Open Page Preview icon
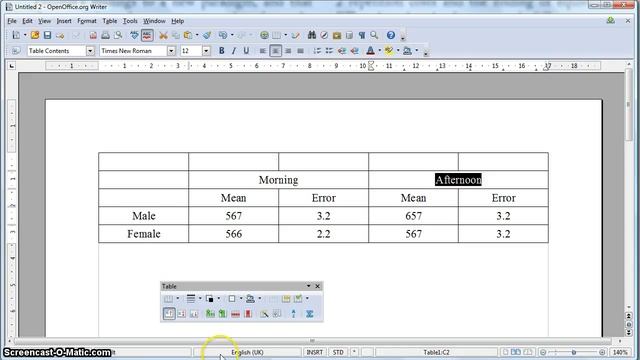The height and width of the screenshot is (360, 640). coord(118,36)
